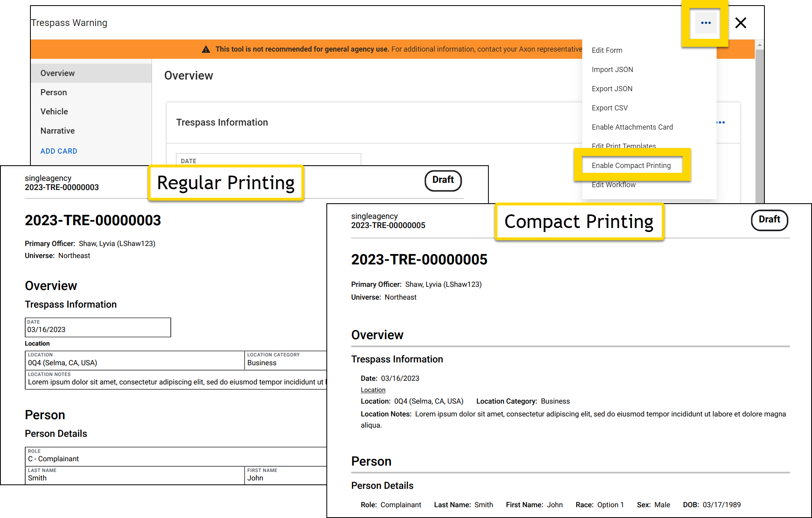Image resolution: width=812 pixels, height=518 pixels.
Task: Return to the Overview sidebar tab
Action: (x=57, y=73)
